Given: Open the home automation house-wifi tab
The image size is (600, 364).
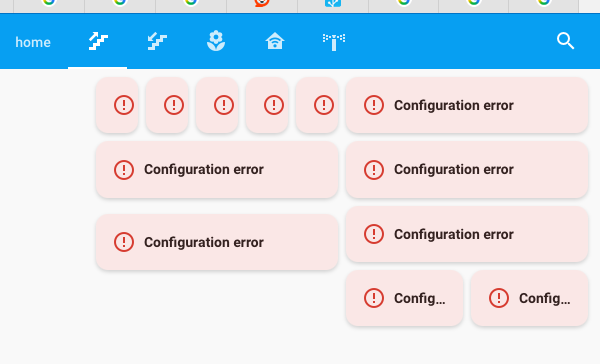Looking at the screenshot, I should point(275,41).
